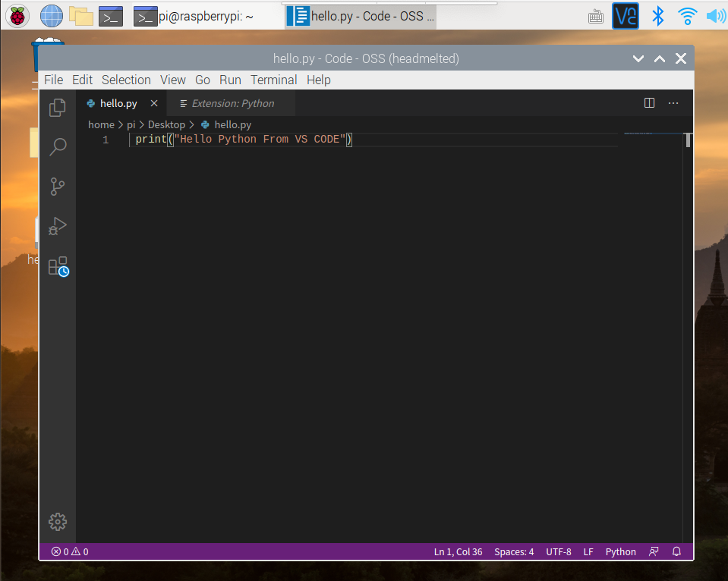Open the File menu
The width and height of the screenshot is (728, 581).
[x=53, y=80]
